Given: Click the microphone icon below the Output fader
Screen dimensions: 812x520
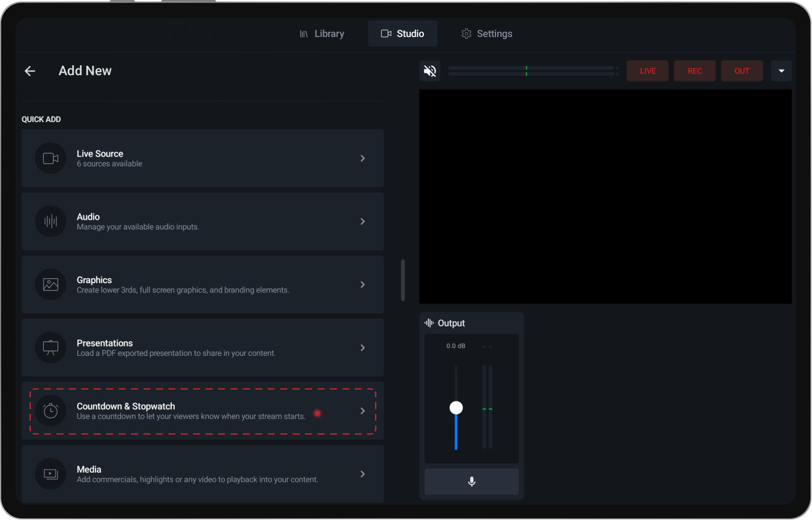Looking at the screenshot, I should (x=471, y=482).
